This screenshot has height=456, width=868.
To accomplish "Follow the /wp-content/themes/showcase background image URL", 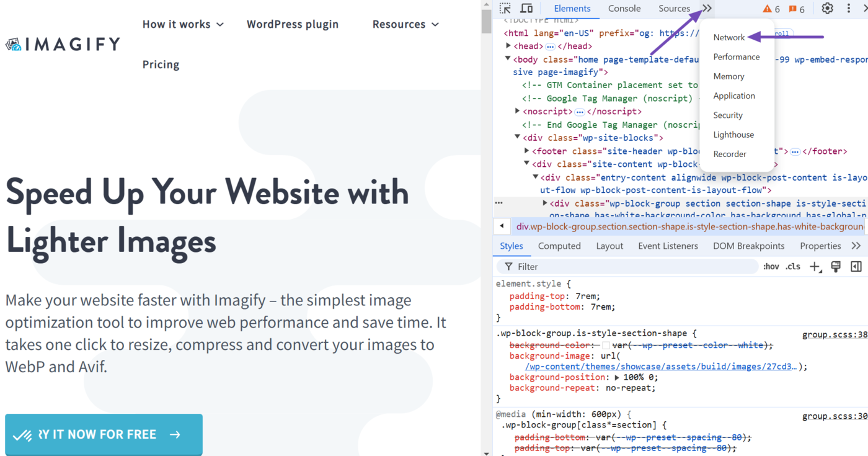I will [661, 367].
